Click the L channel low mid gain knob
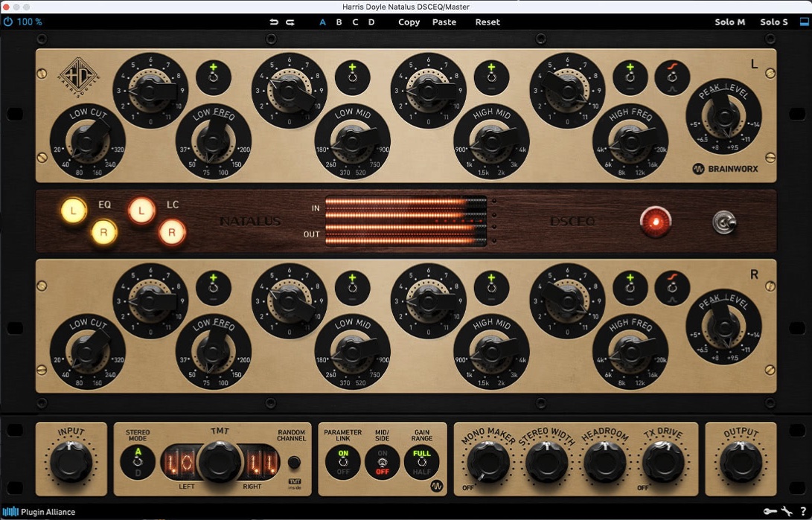The height and width of the screenshot is (520, 812). point(289,91)
